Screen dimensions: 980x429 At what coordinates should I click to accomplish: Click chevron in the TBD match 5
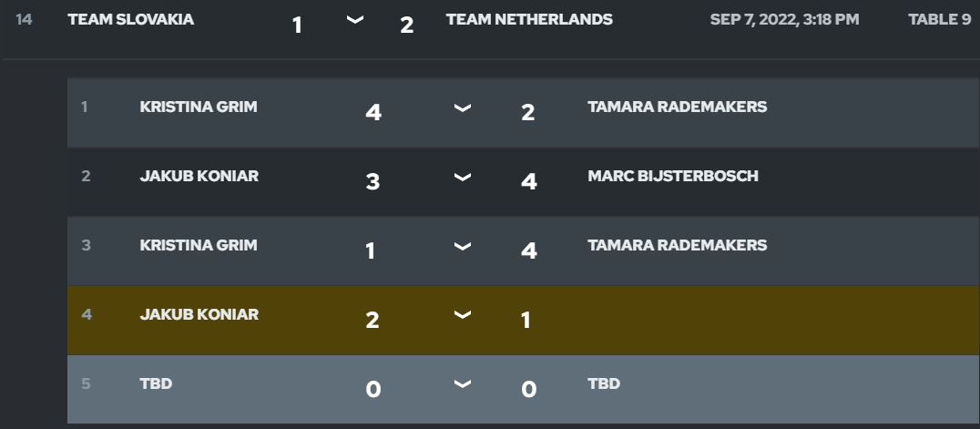pos(463,386)
